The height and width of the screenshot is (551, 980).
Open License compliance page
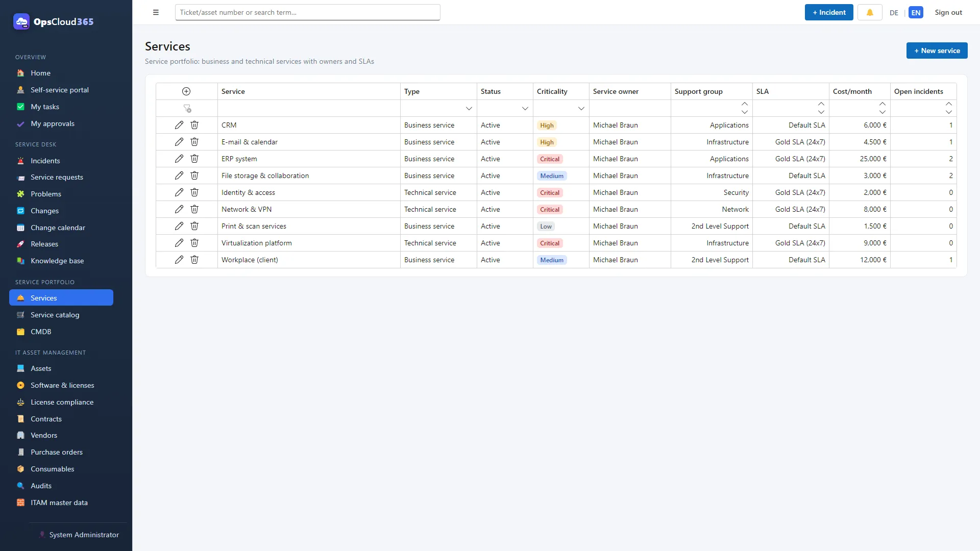coord(61,402)
